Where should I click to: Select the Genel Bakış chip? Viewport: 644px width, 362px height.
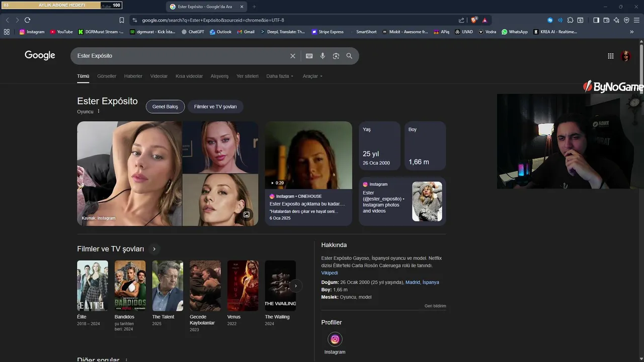(x=165, y=107)
